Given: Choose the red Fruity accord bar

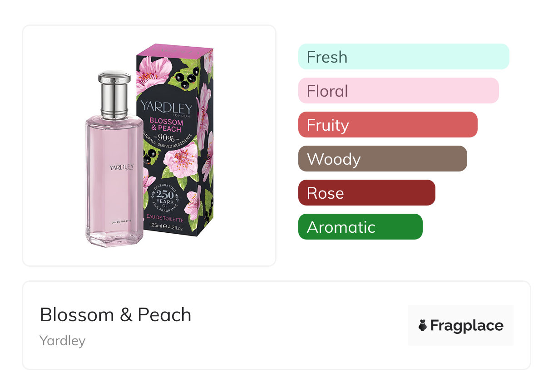Looking at the screenshot, I should tap(388, 125).
